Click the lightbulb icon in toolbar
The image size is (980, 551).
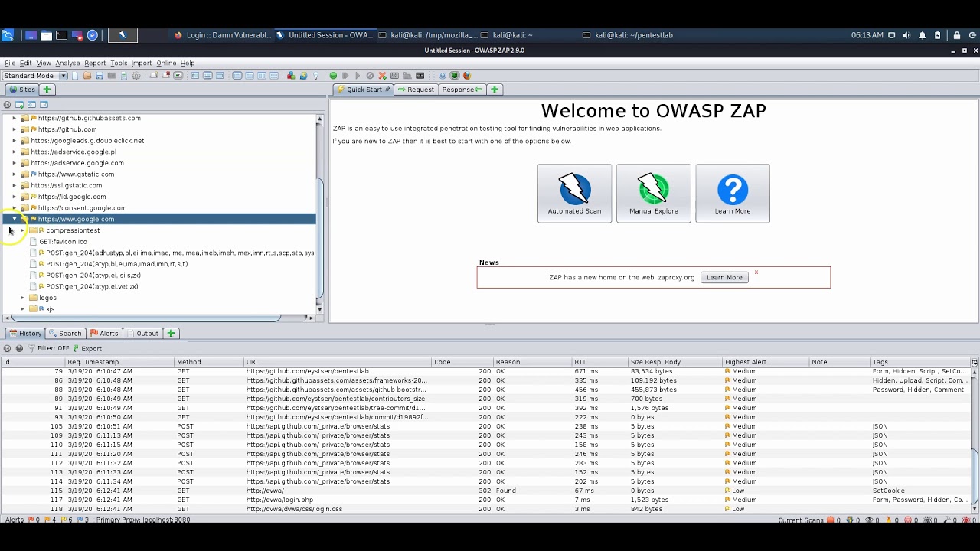(315, 76)
